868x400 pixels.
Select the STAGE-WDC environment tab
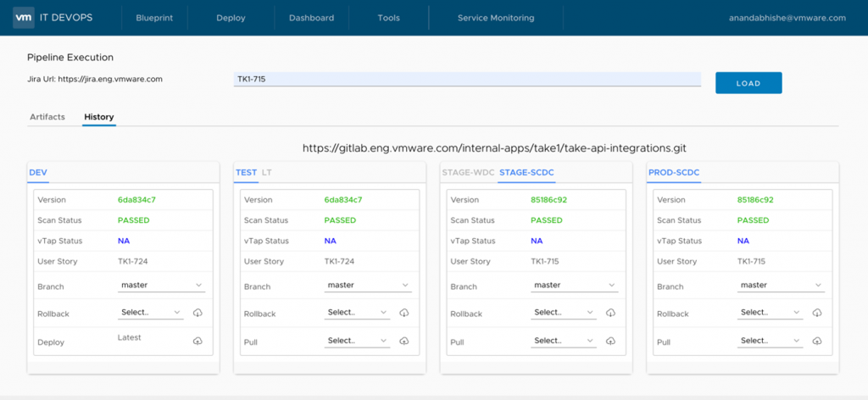[466, 173]
